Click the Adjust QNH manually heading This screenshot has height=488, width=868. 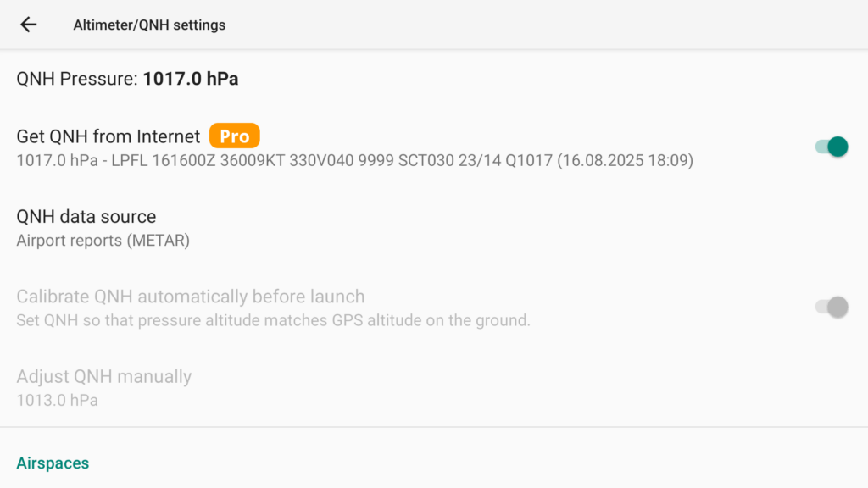click(x=104, y=376)
